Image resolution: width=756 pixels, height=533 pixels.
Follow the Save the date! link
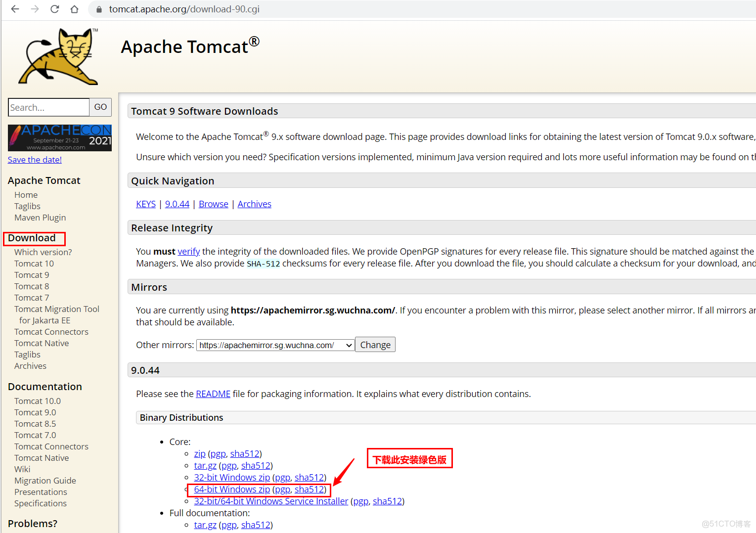(x=35, y=160)
